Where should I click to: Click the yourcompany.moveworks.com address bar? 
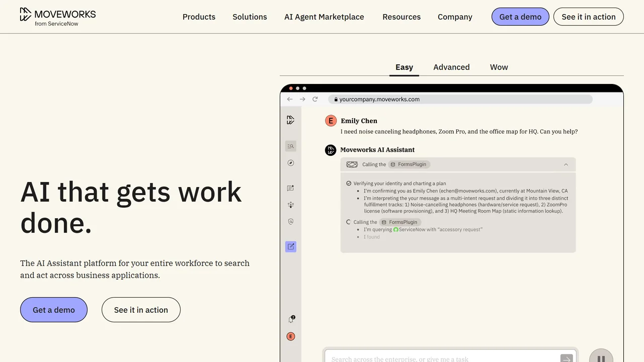(x=460, y=100)
